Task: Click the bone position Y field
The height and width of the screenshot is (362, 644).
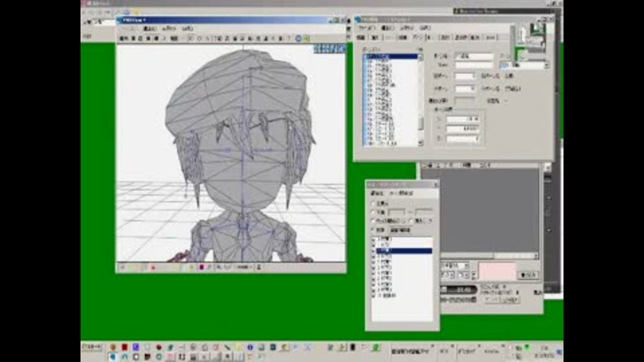Action: coord(463,129)
